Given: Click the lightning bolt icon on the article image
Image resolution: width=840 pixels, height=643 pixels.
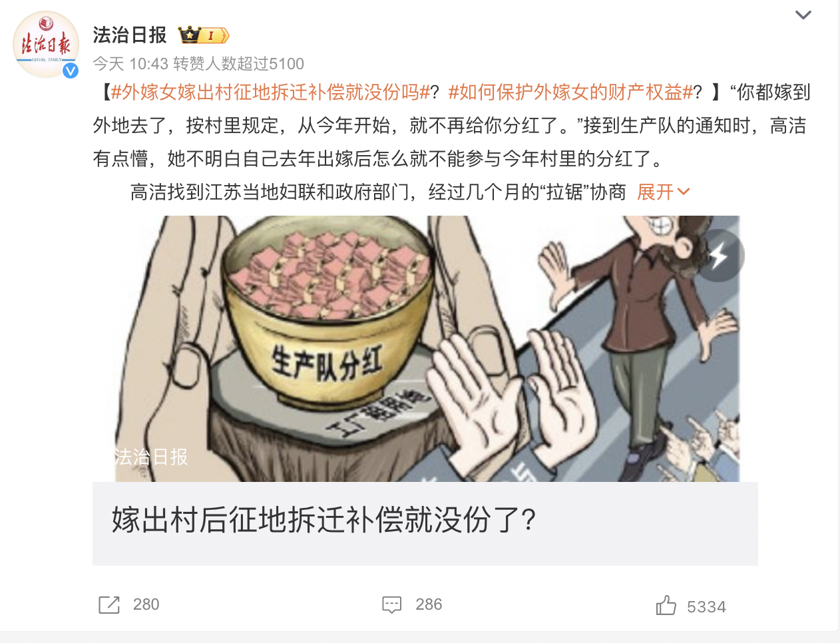Looking at the screenshot, I should point(718,256).
